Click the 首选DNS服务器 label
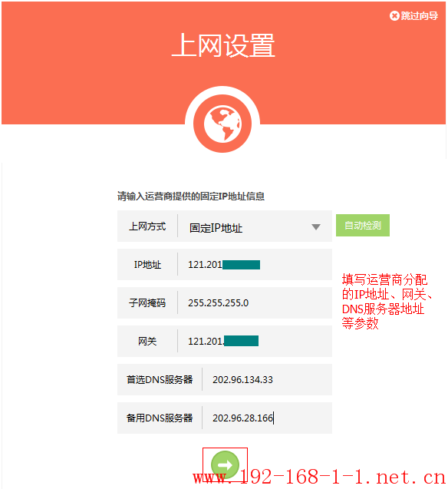This screenshot has width=448, height=489. [160, 379]
